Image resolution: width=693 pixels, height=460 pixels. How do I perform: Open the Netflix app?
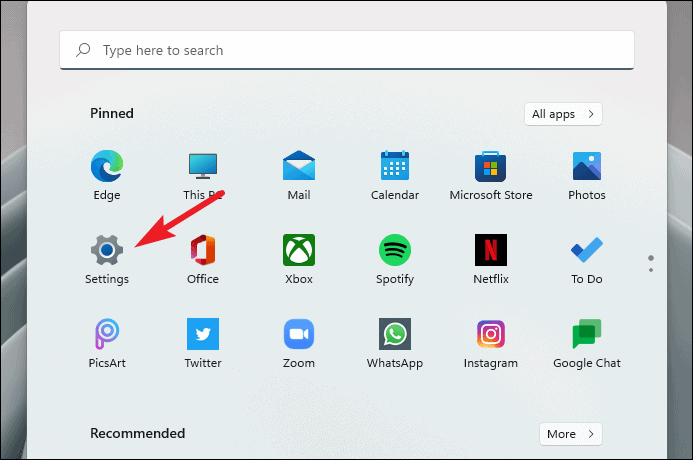pos(491,250)
